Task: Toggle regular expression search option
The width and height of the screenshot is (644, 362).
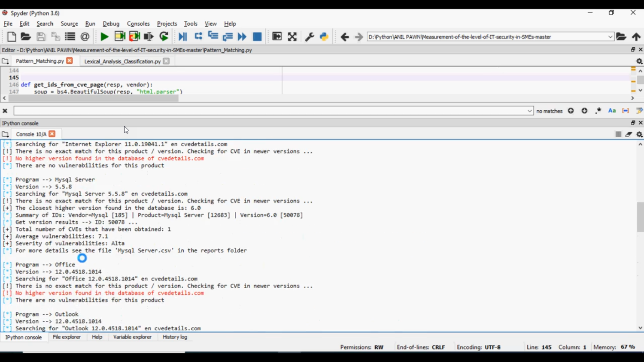Action: pos(598,111)
